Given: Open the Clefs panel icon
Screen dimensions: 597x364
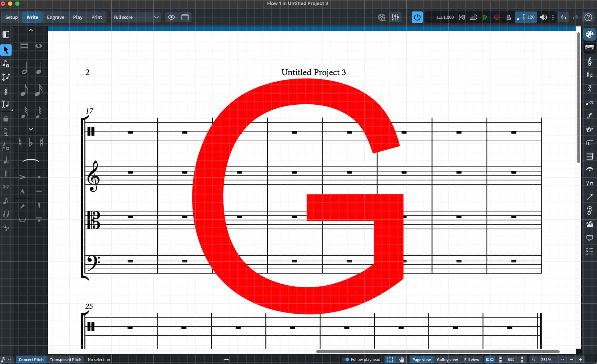Looking at the screenshot, I should 589,61.
